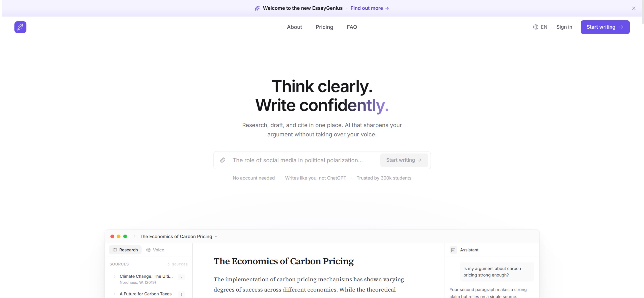Click the purple Start writing button in header
This screenshot has height=298, width=644.
(x=605, y=27)
